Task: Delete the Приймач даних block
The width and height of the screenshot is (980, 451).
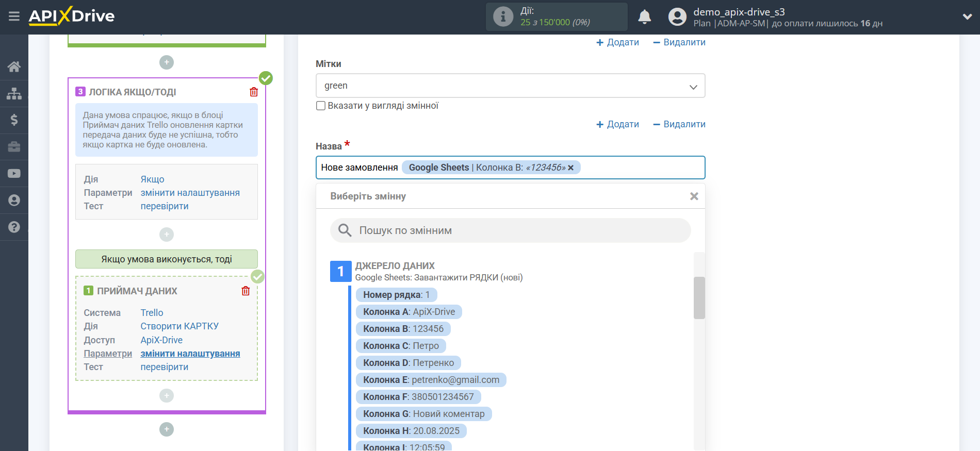Action: (246, 291)
